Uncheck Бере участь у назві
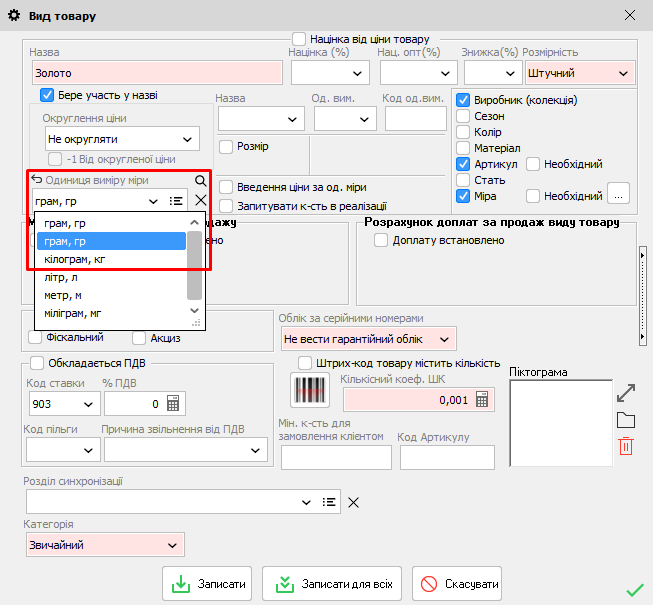 click(46, 95)
